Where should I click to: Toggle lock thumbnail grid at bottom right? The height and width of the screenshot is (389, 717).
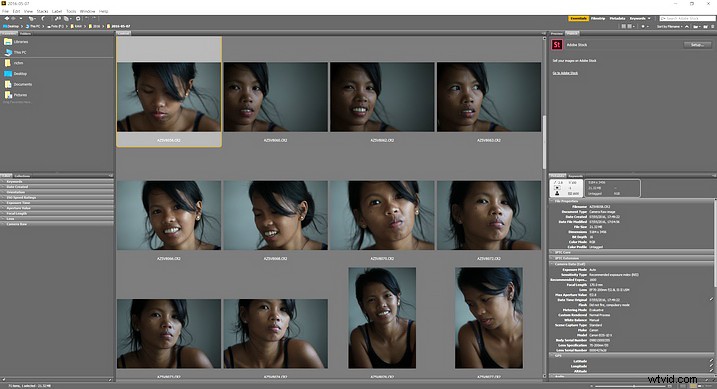(683, 386)
